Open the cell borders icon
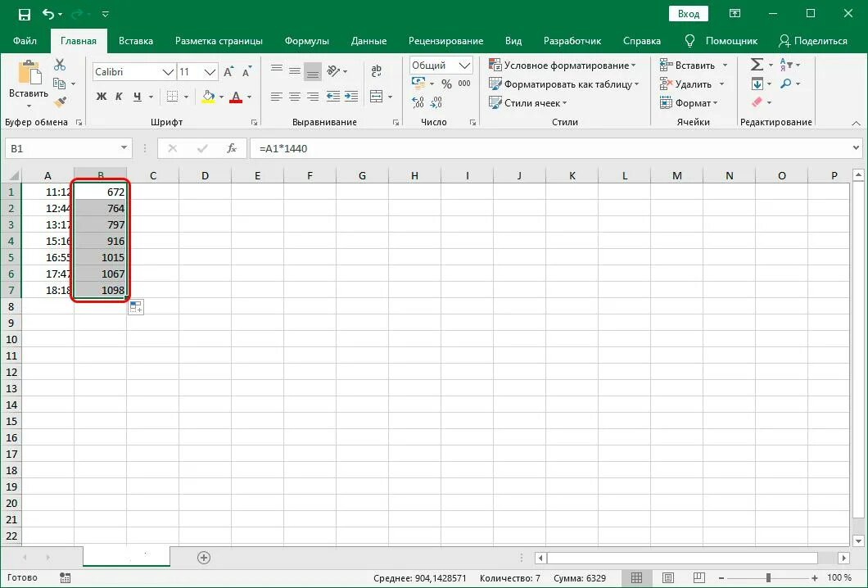Image resolution: width=868 pixels, height=588 pixels. pyautogui.click(x=173, y=97)
